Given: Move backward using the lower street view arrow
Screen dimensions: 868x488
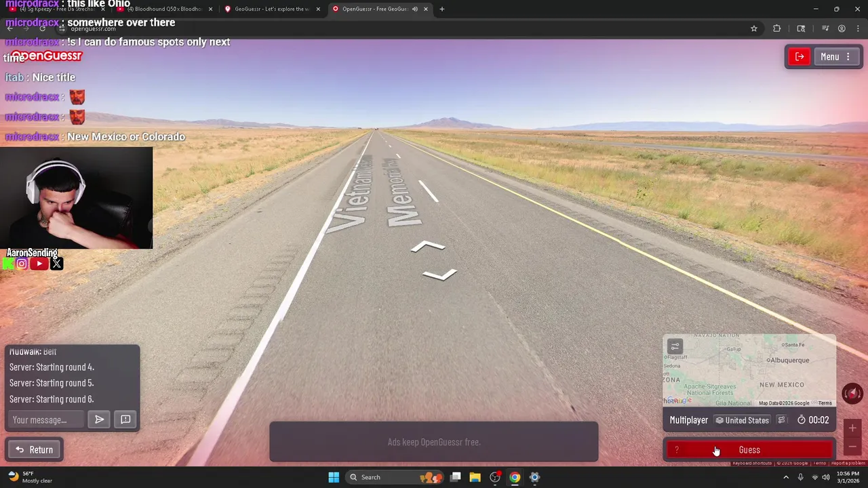Looking at the screenshot, I should (439, 274).
